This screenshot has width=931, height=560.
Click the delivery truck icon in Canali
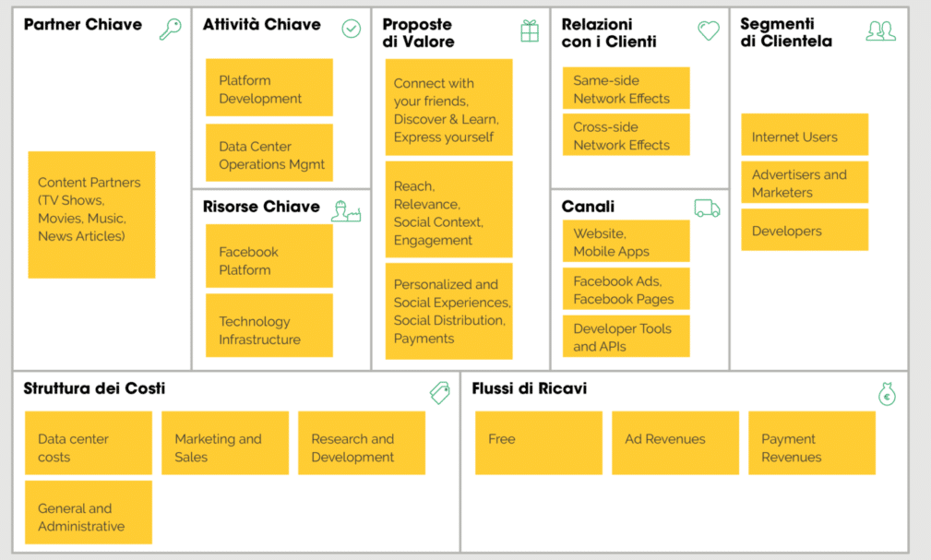(x=707, y=209)
